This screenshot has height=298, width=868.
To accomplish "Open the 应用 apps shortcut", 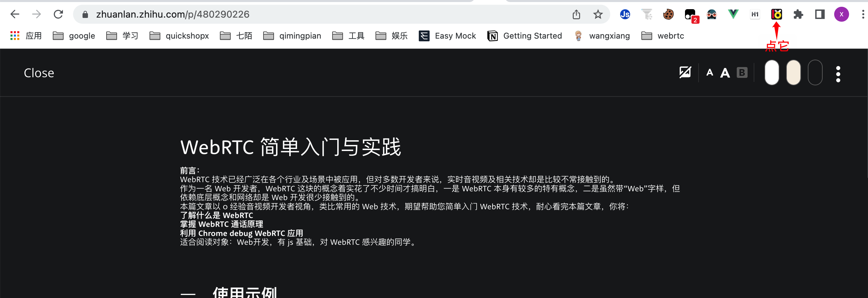I will pos(26,36).
